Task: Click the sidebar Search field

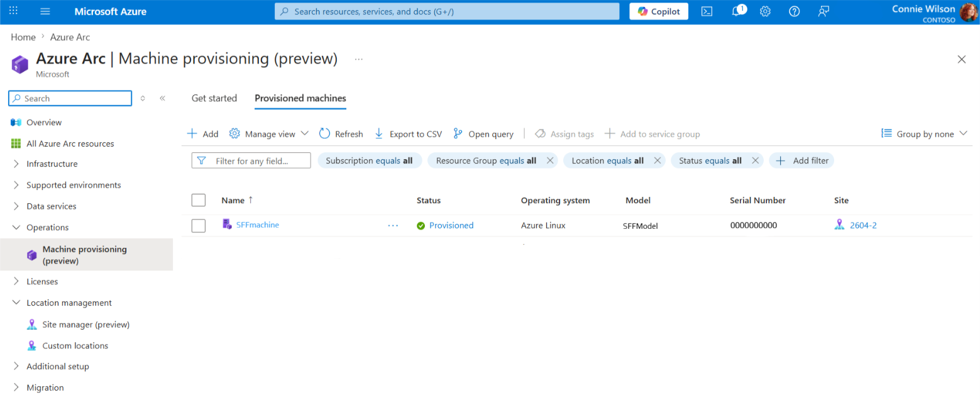Action: (x=70, y=98)
